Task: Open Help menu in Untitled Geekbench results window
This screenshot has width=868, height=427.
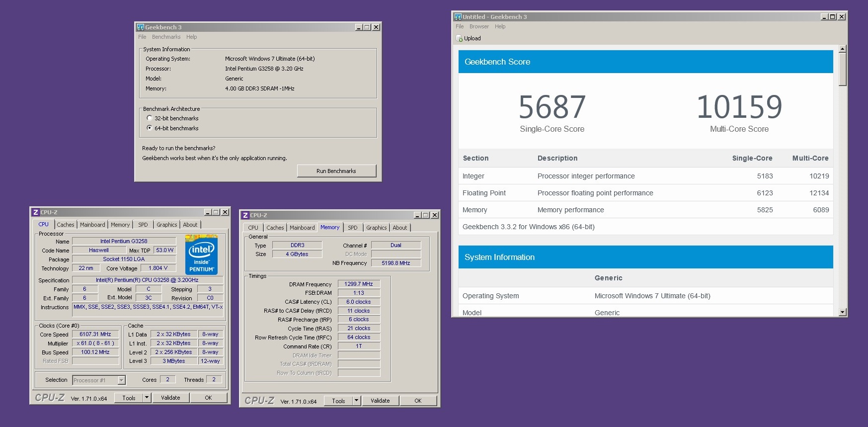Action: [x=500, y=27]
